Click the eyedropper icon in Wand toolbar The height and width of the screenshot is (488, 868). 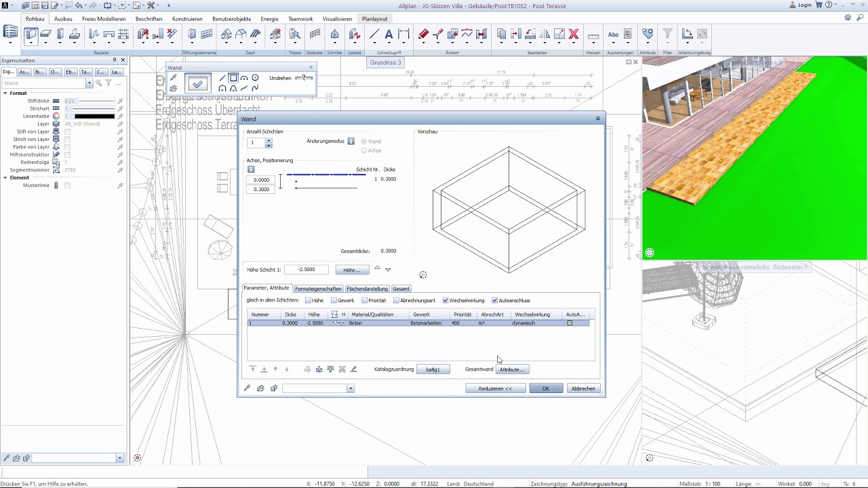[x=174, y=78]
